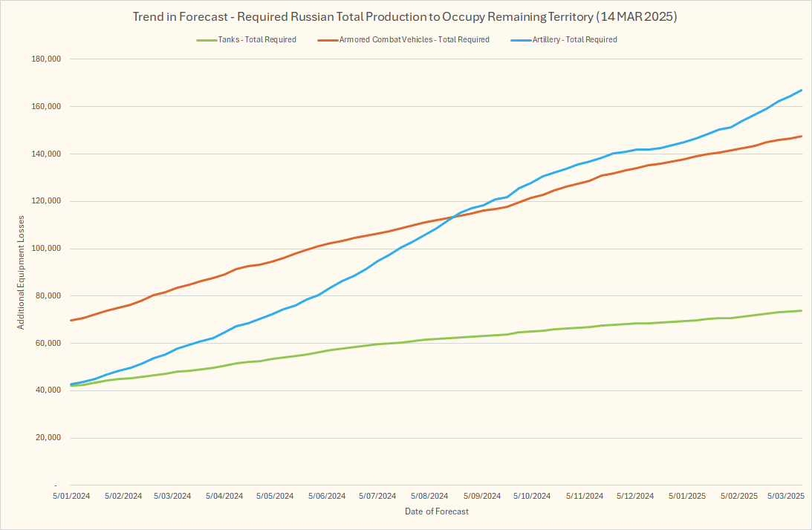The image size is (812, 530).
Task: Click the 'Additional Equipment Losses' vertical axis title
Action: pyautogui.click(x=20, y=272)
